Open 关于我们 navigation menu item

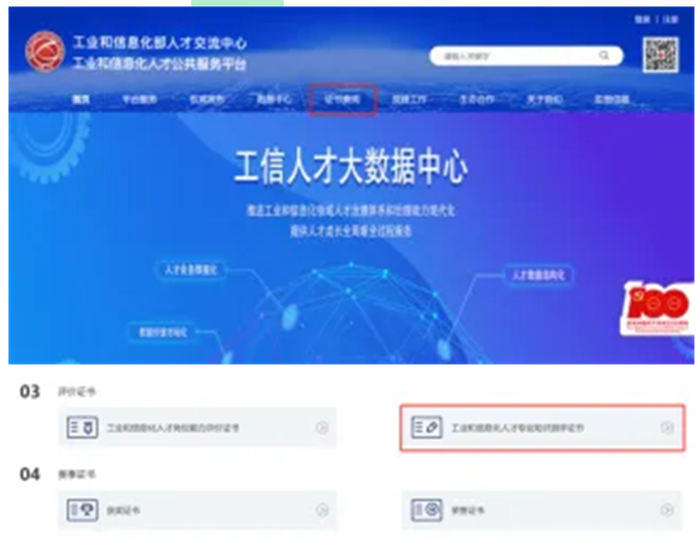(x=544, y=99)
